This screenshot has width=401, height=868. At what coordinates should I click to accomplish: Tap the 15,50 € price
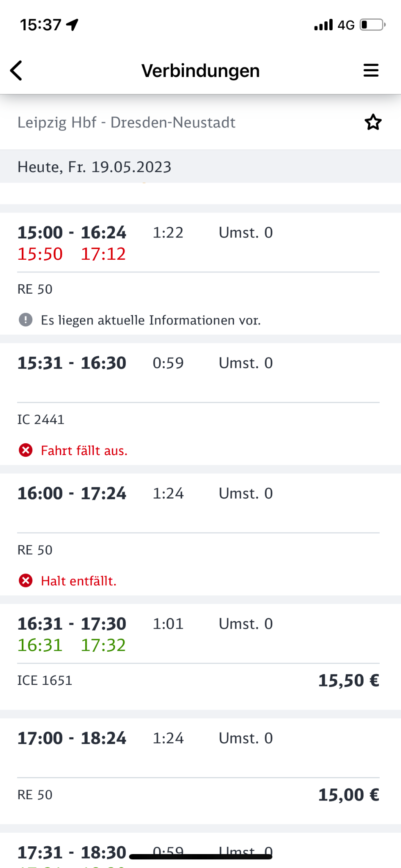pyautogui.click(x=349, y=680)
